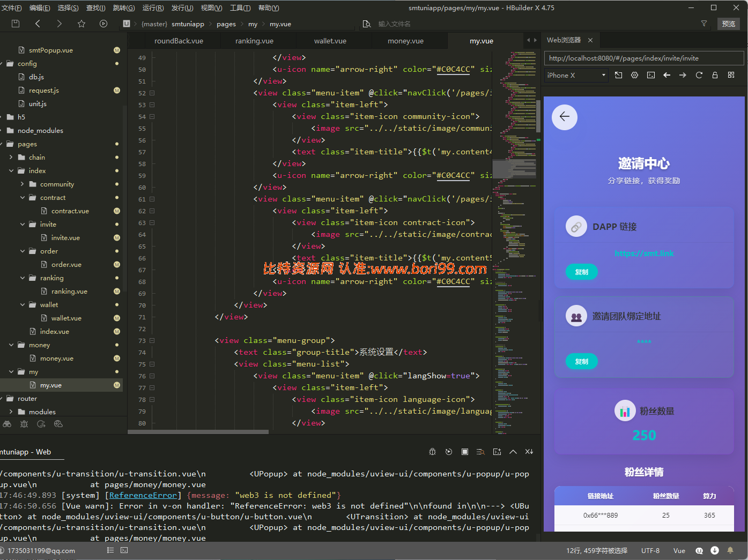Collapse the invite folder in tree

tap(23, 224)
